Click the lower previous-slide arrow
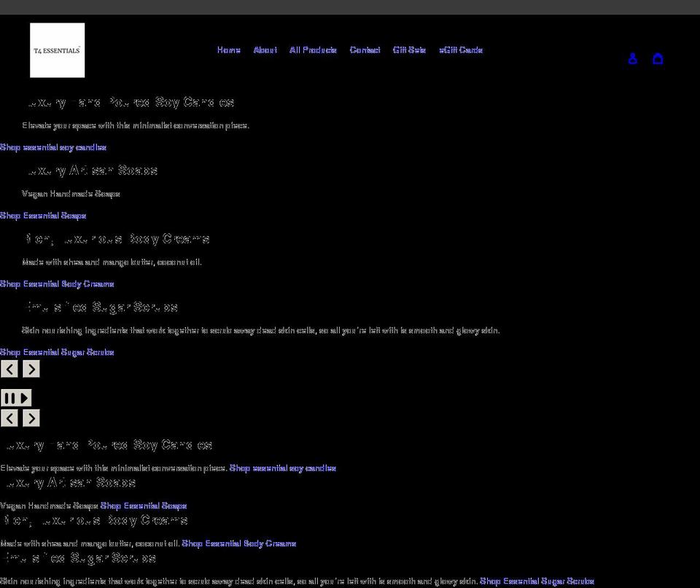The height and width of the screenshot is (588, 700). 9,418
